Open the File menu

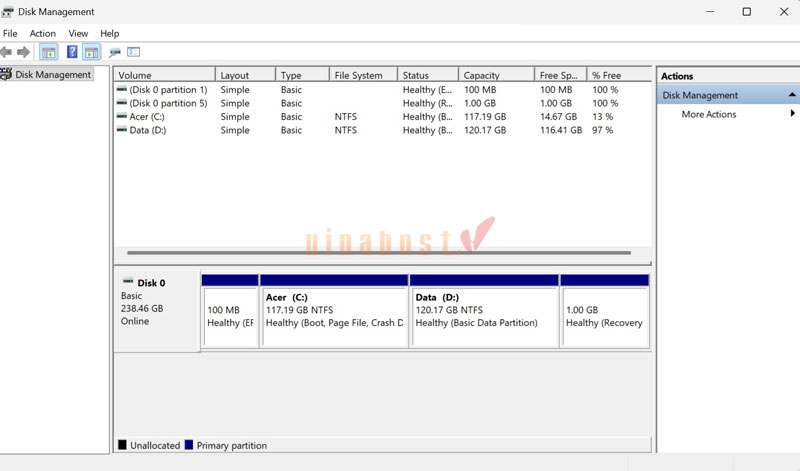coord(10,34)
